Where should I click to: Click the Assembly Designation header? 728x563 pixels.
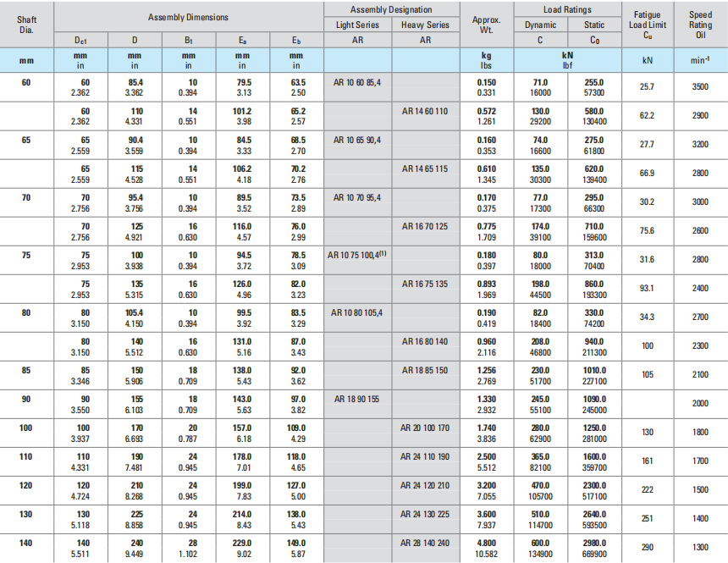coord(391,8)
